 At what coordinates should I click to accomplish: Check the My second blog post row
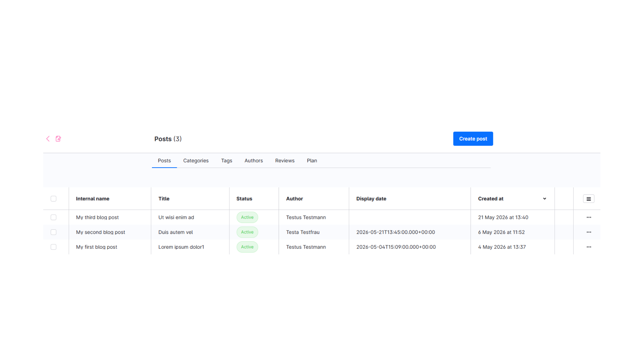pos(53,232)
